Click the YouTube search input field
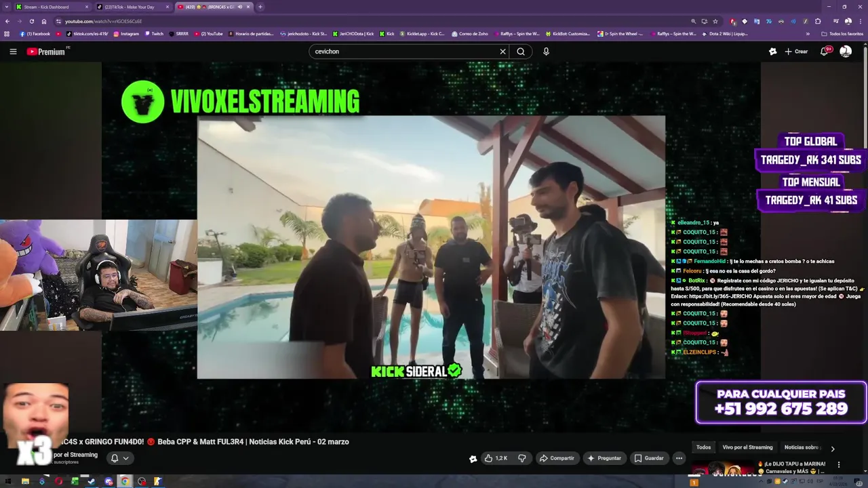This screenshot has height=488, width=868. point(403,52)
